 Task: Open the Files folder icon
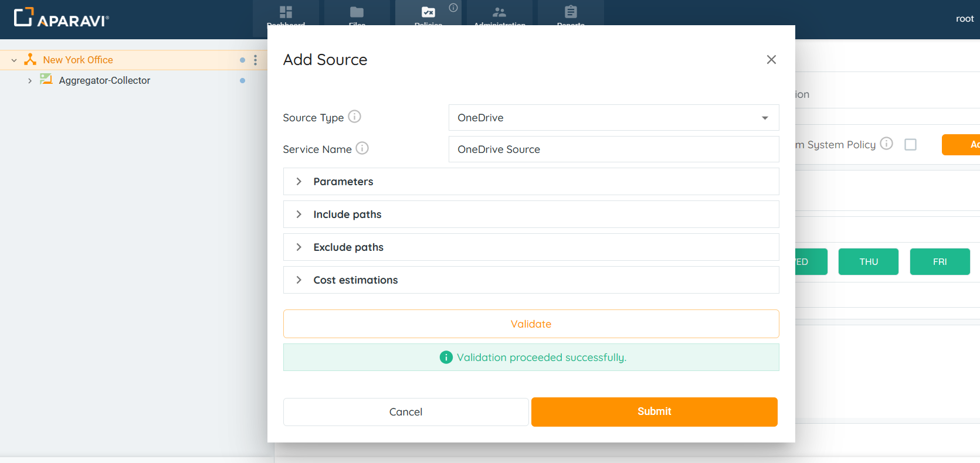point(357,12)
